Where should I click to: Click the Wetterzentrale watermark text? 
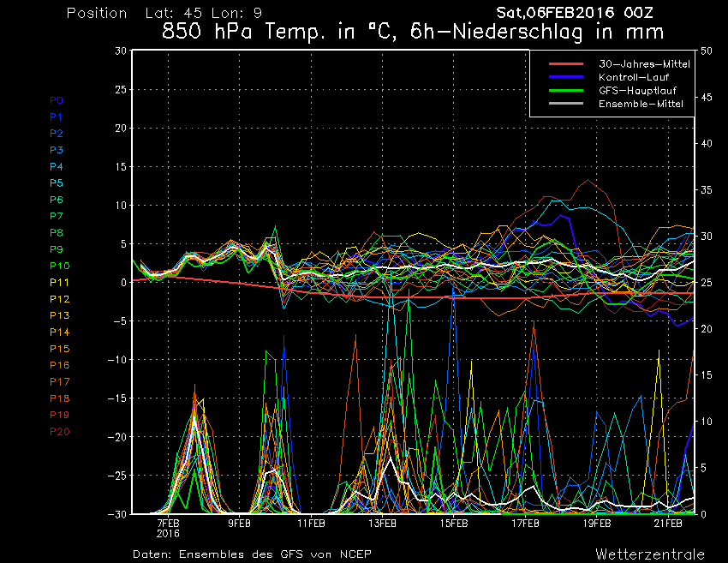(650, 554)
